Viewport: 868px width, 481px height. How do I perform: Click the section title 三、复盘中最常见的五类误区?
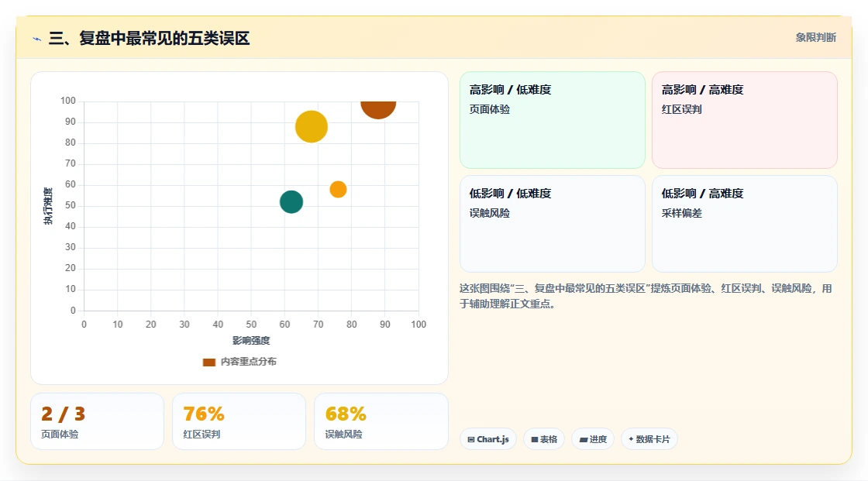[x=149, y=38]
